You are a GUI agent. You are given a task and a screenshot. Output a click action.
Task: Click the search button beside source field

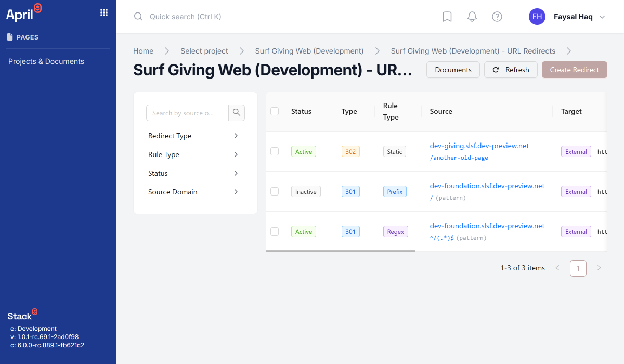237,113
